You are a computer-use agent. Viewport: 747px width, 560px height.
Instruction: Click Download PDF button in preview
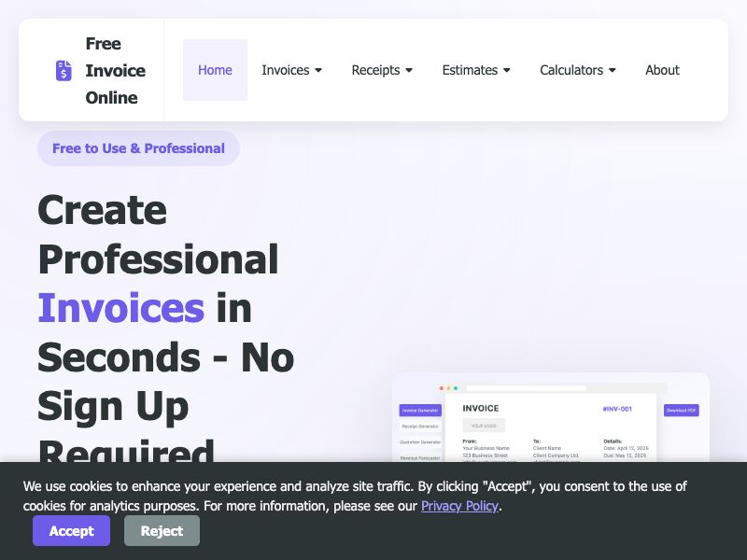[x=682, y=411]
